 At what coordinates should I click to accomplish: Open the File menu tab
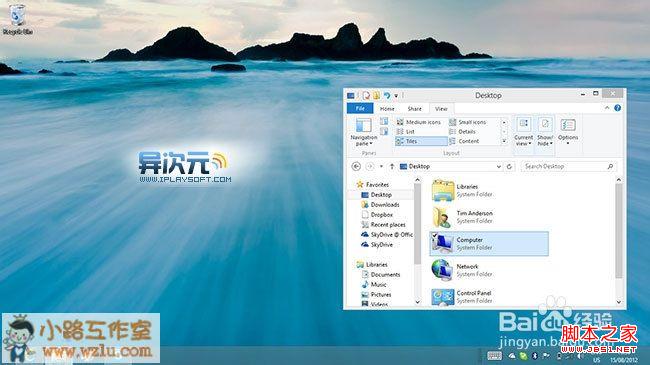coord(360,108)
